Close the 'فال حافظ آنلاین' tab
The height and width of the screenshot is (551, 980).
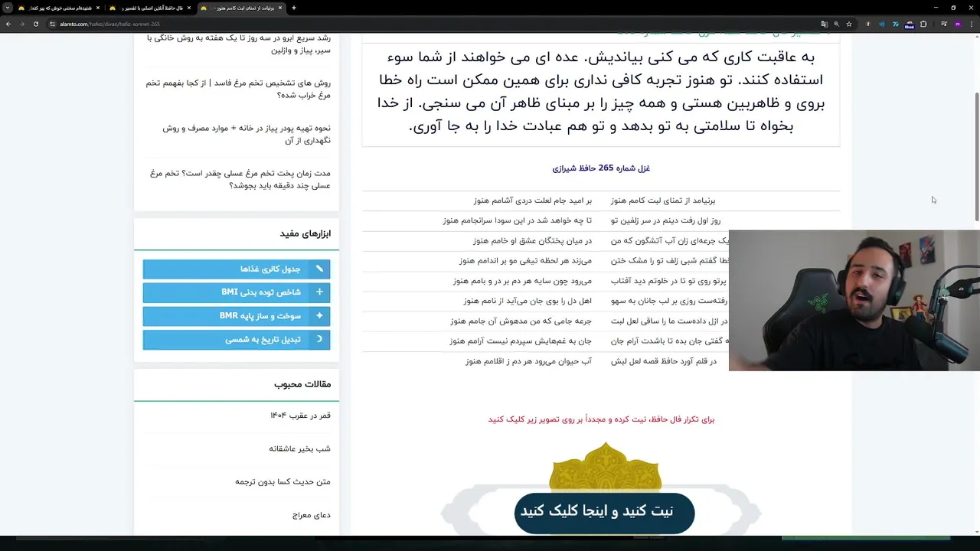pyautogui.click(x=189, y=8)
